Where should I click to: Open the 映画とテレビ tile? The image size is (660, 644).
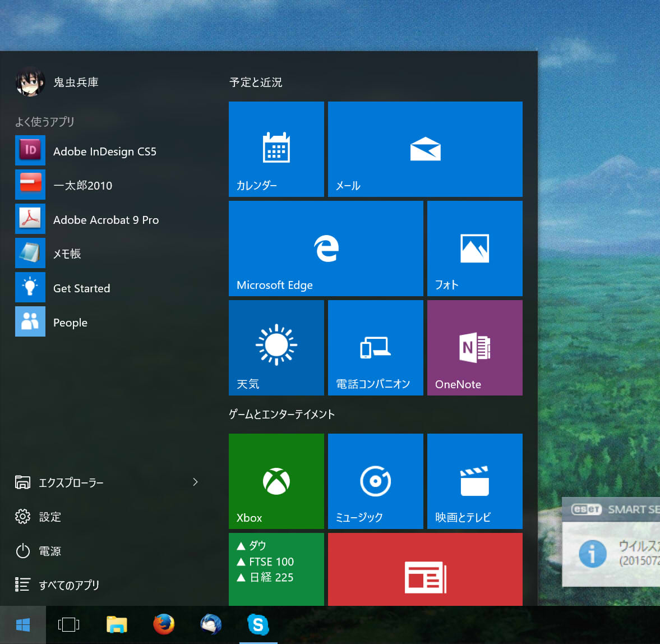474,481
